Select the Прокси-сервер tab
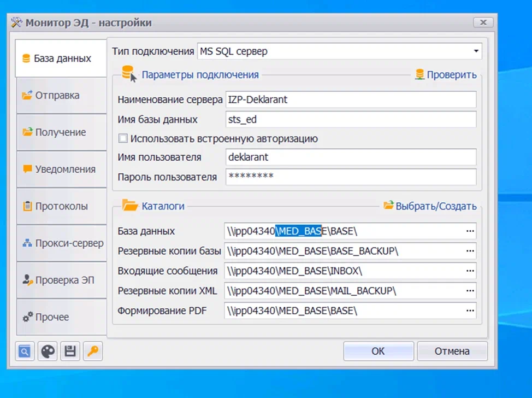This screenshot has height=398, width=532. tap(61, 243)
